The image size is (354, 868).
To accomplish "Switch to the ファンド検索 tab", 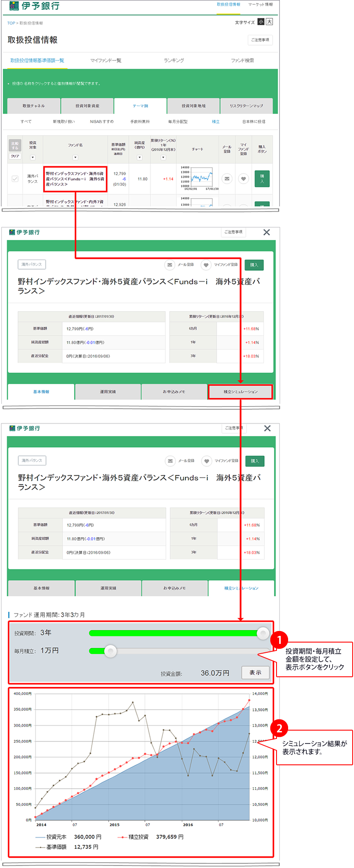I will (242, 60).
